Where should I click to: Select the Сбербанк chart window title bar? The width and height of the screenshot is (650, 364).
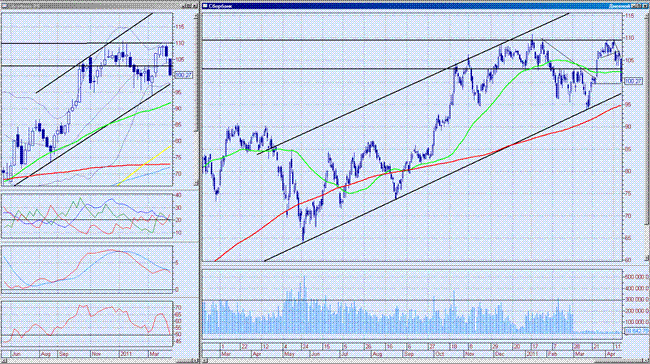pyautogui.click(x=425, y=6)
